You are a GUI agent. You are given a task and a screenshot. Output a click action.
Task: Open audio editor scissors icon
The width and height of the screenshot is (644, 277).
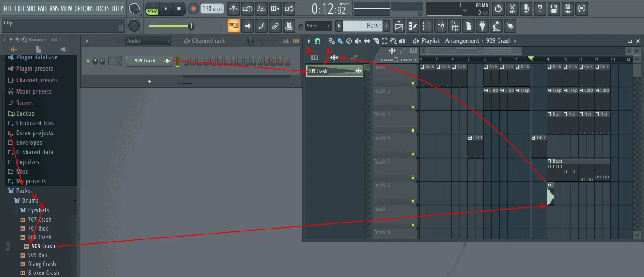(512, 8)
